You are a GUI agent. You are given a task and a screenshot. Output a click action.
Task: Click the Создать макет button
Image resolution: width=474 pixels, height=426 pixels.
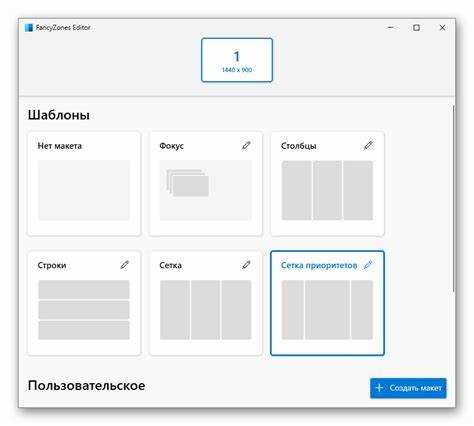coord(408,388)
